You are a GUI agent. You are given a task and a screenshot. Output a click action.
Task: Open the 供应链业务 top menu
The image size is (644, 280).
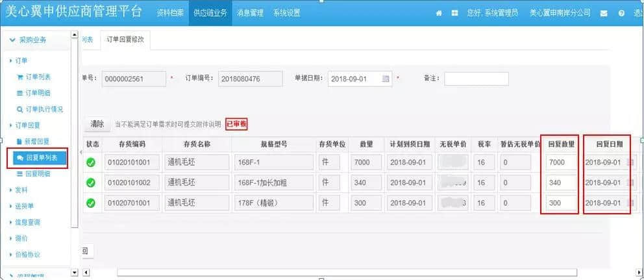pyautogui.click(x=210, y=13)
